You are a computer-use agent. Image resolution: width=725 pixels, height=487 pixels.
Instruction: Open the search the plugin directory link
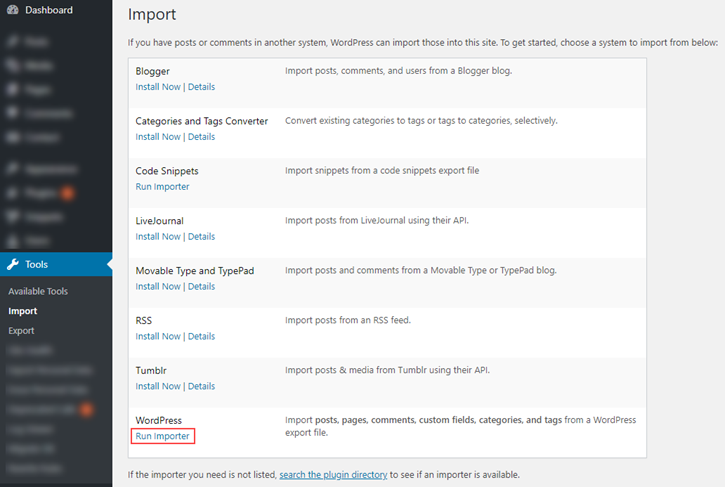coord(333,474)
